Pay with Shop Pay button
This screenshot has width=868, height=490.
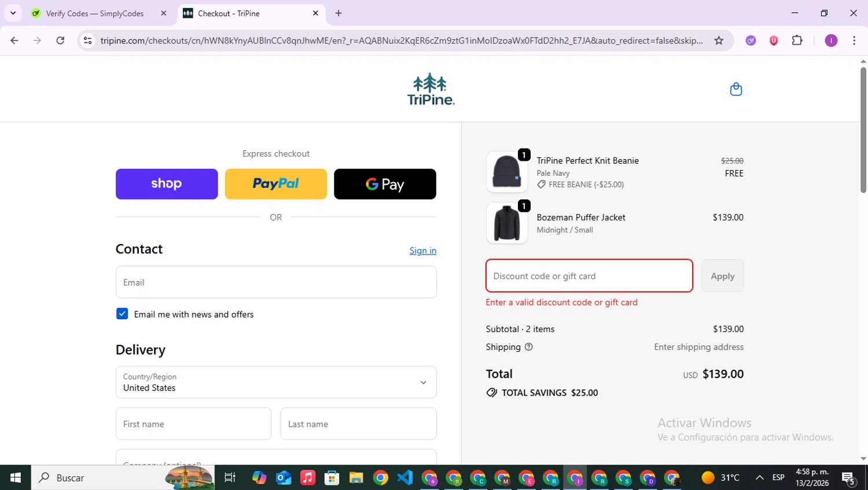point(167,184)
